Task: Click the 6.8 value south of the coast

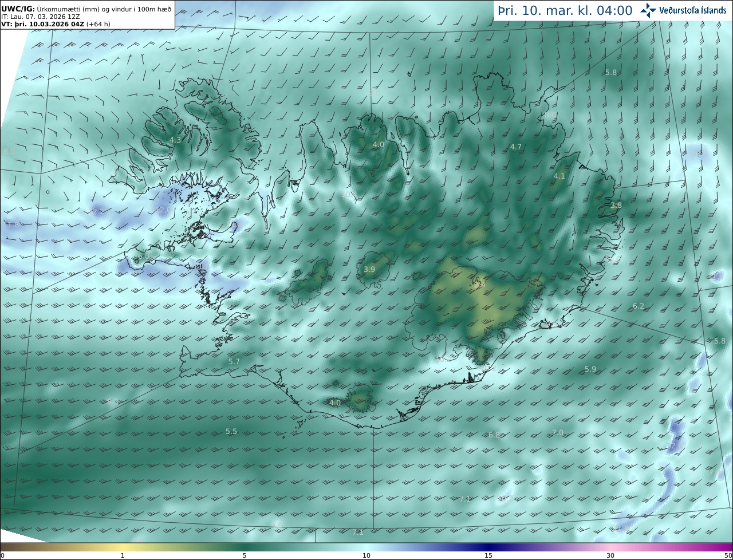Action: pos(494,435)
